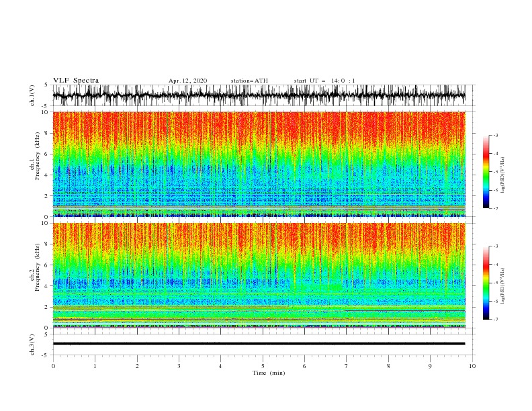The height and width of the screenshot is (411, 532).
Task: Click the "6" kHz tick of ch.1 spectrogram
Action: coord(47,154)
